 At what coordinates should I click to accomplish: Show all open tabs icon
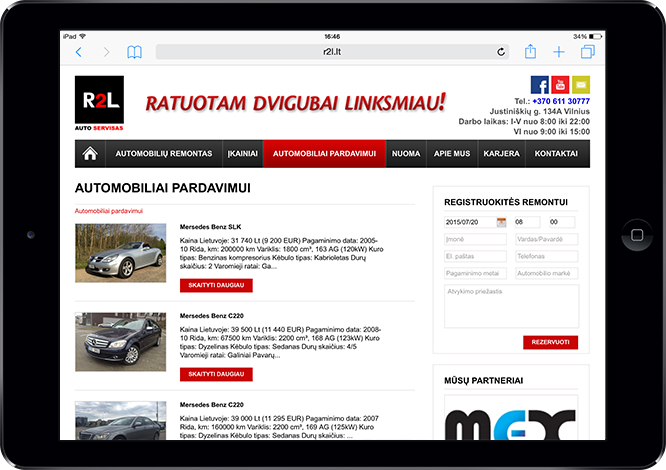pos(588,52)
